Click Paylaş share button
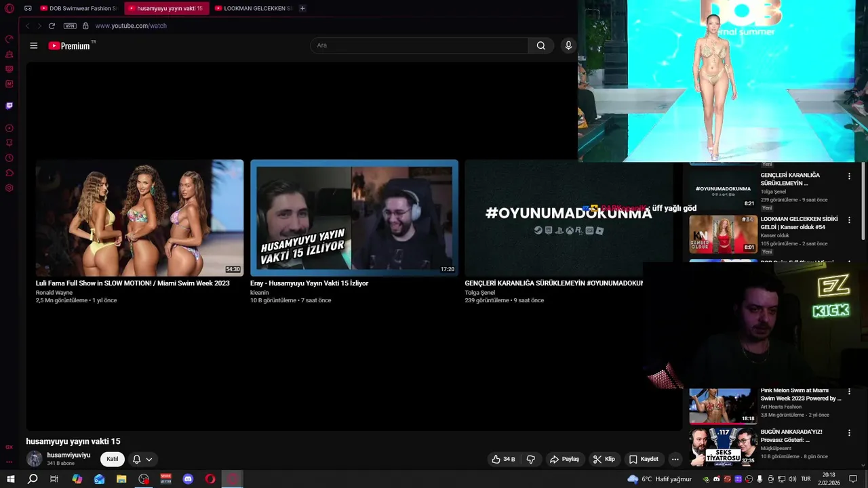Screen dimensions: 868x488 [x=564, y=459]
